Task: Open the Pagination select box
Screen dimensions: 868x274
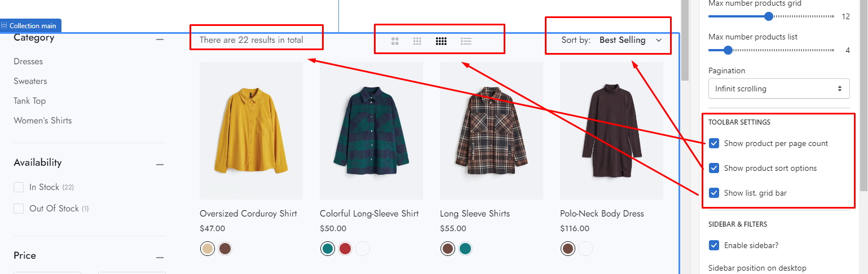Action: pos(778,89)
